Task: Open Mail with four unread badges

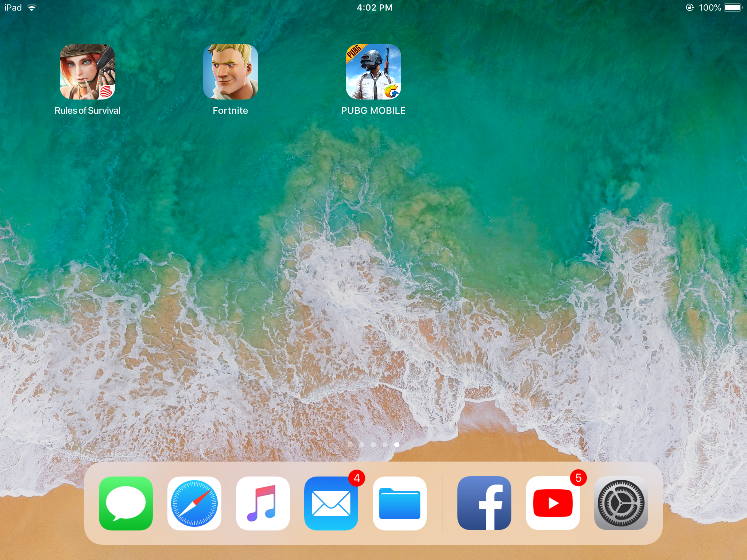Action: coord(331,503)
